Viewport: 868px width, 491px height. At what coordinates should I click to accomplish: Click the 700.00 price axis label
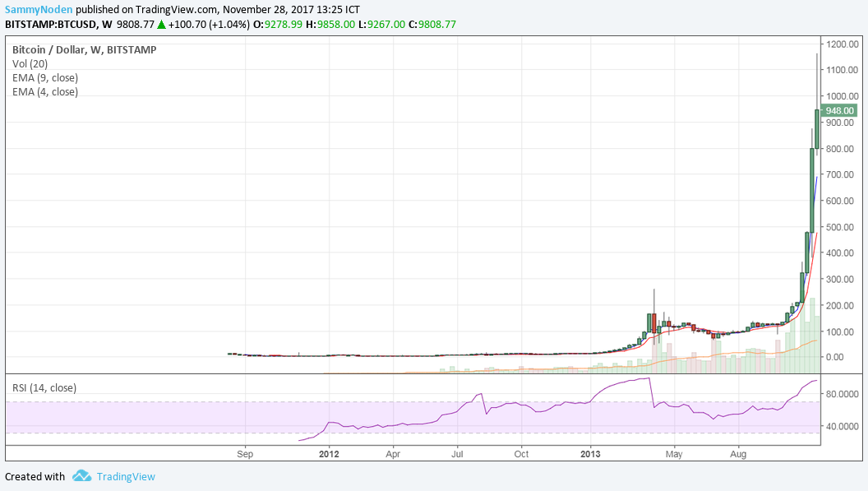[x=840, y=174]
